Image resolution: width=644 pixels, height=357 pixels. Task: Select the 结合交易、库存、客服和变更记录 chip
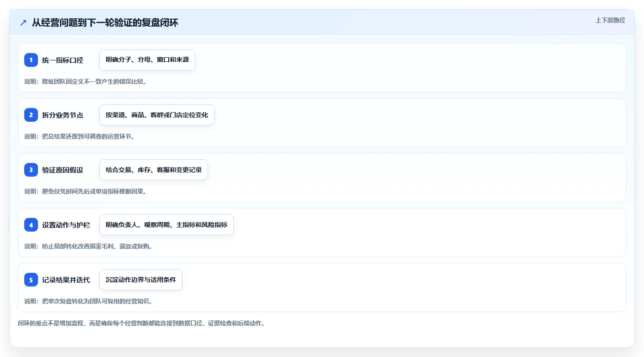click(x=154, y=170)
